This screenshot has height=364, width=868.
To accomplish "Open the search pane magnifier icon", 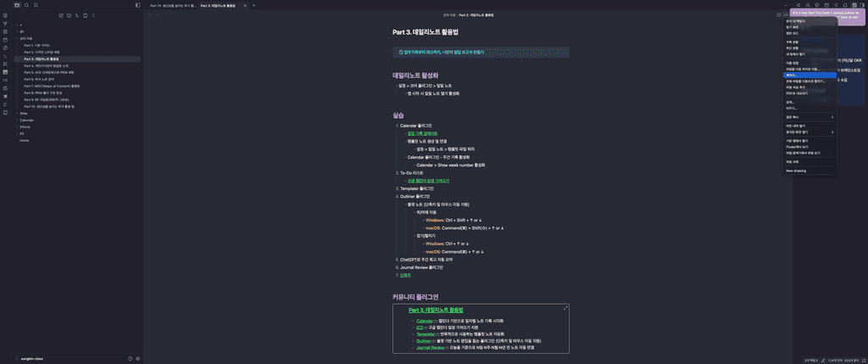I will tap(26, 5).
